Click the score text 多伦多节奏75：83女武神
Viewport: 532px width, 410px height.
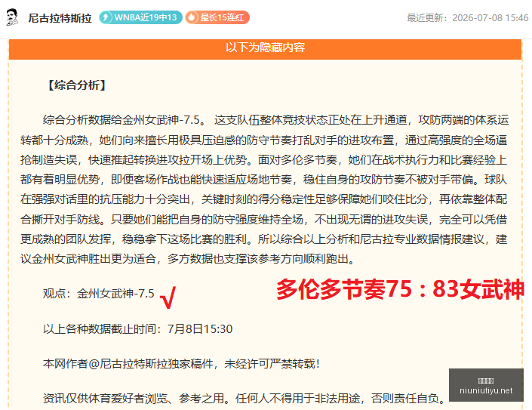pos(401,289)
